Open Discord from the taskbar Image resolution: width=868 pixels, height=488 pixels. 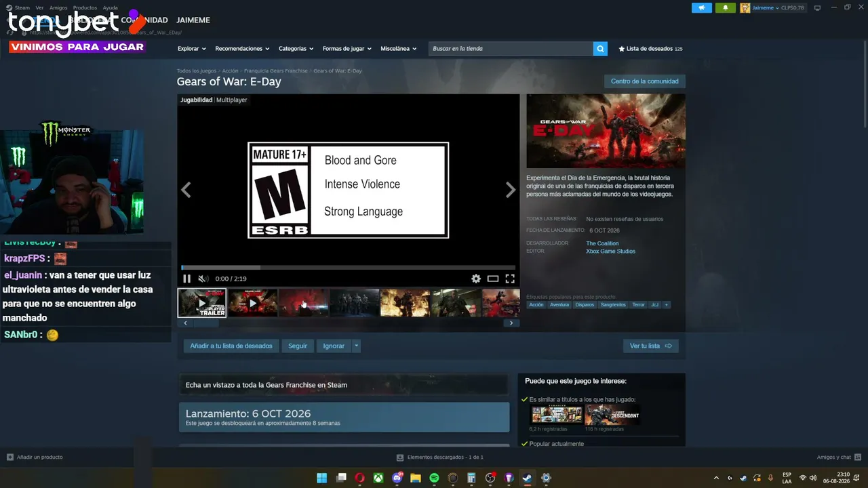[397, 478]
